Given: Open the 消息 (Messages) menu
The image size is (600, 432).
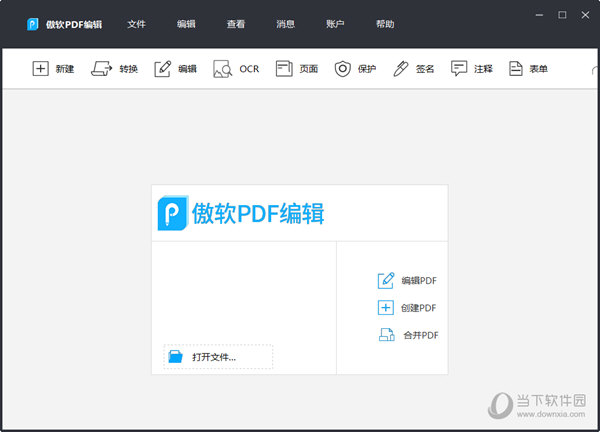Looking at the screenshot, I should tap(286, 24).
